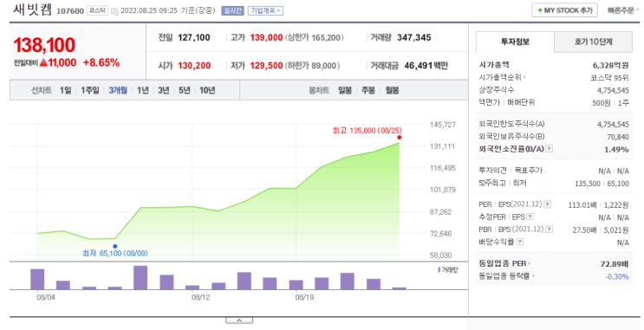Collapse the chart with the bottom arrow handle
The image size is (644, 330).
click(x=239, y=320)
